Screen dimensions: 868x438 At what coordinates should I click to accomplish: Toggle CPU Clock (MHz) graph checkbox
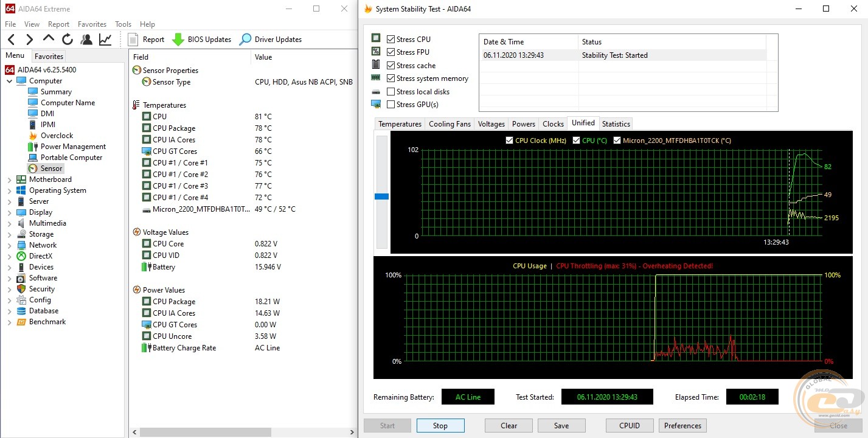tap(509, 141)
